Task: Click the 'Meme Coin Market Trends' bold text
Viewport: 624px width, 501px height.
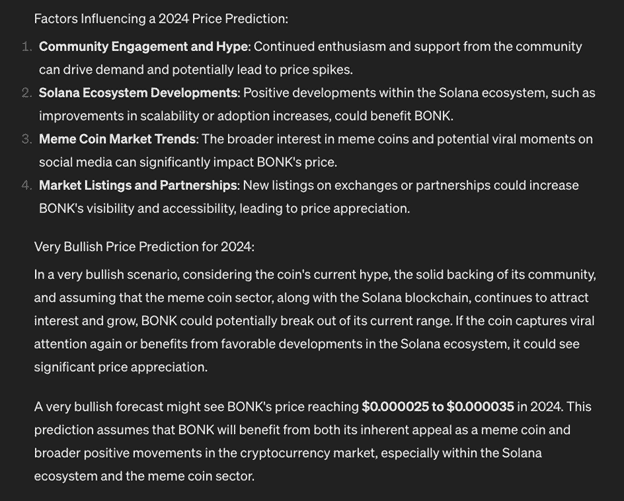Action: point(117,139)
